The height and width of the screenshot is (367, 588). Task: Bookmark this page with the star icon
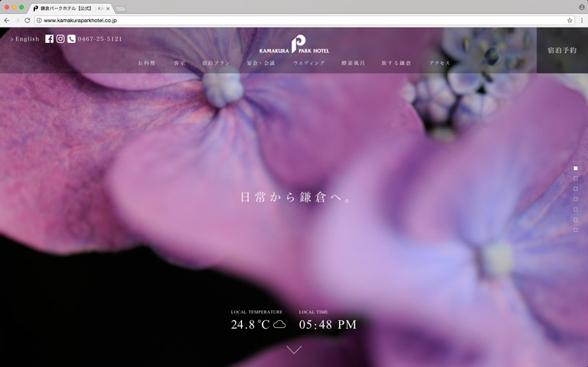pyautogui.click(x=570, y=21)
